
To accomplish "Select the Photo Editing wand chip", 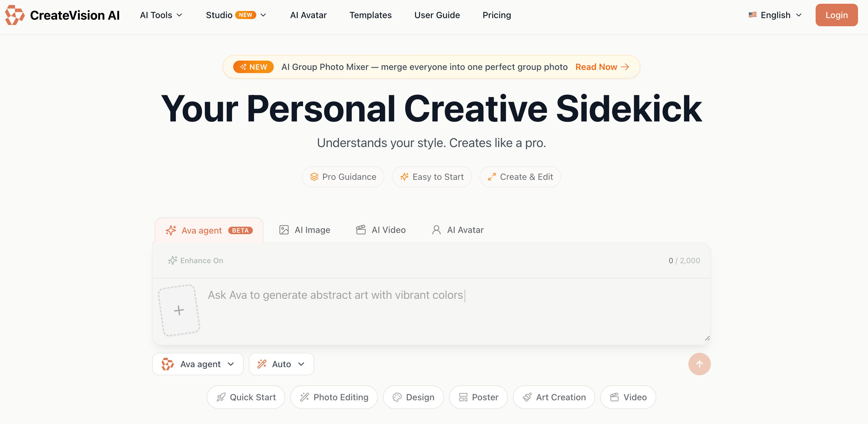I will point(334,397).
